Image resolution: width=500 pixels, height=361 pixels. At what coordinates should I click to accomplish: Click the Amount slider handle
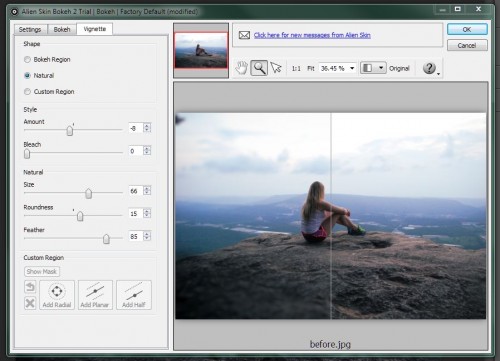[x=70, y=130]
